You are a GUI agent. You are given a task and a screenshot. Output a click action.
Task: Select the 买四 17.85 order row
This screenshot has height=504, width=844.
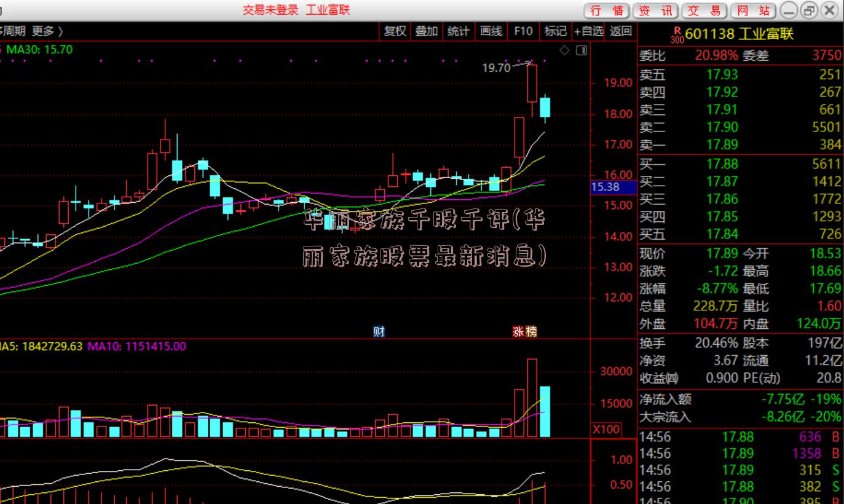coord(740,216)
